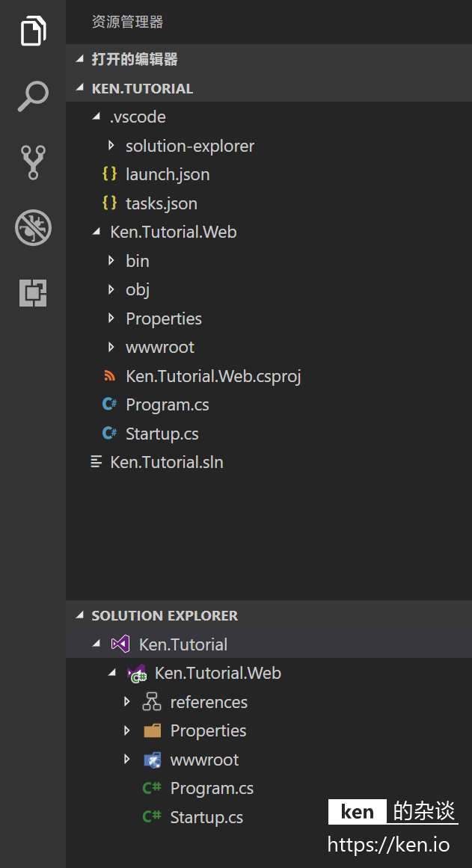
Task: Open Startup.cs label in Solution Explorer
Action: 206,817
